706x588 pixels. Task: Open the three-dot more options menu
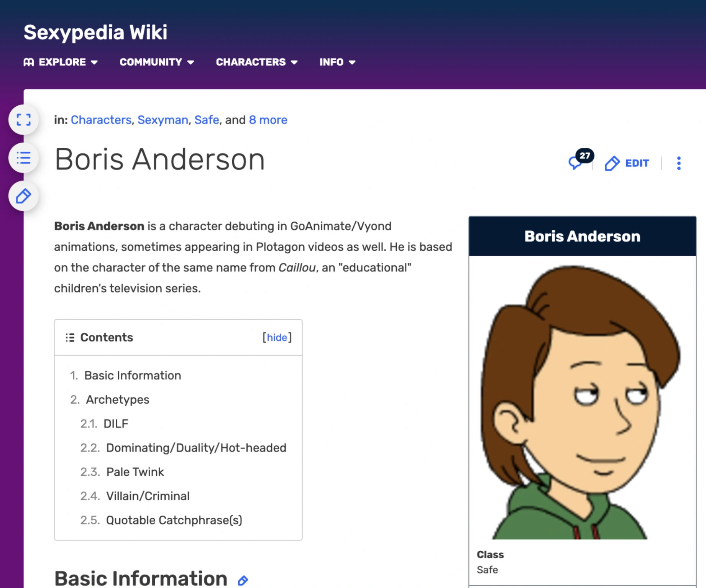(679, 163)
